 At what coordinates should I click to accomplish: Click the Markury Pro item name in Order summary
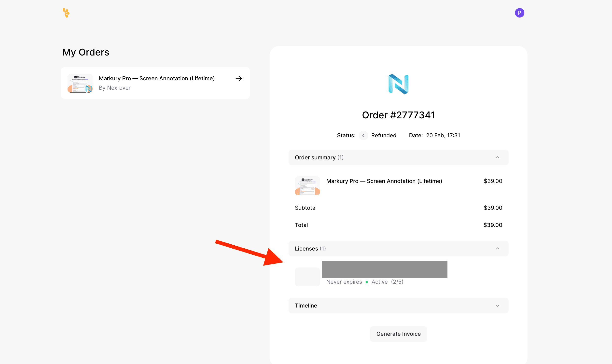point(384,181)
